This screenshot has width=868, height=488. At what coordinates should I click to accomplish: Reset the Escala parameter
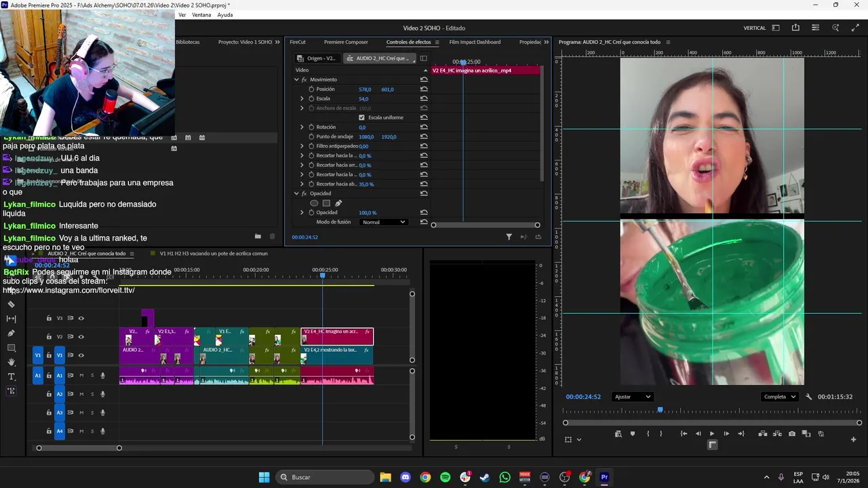(424, 98)
